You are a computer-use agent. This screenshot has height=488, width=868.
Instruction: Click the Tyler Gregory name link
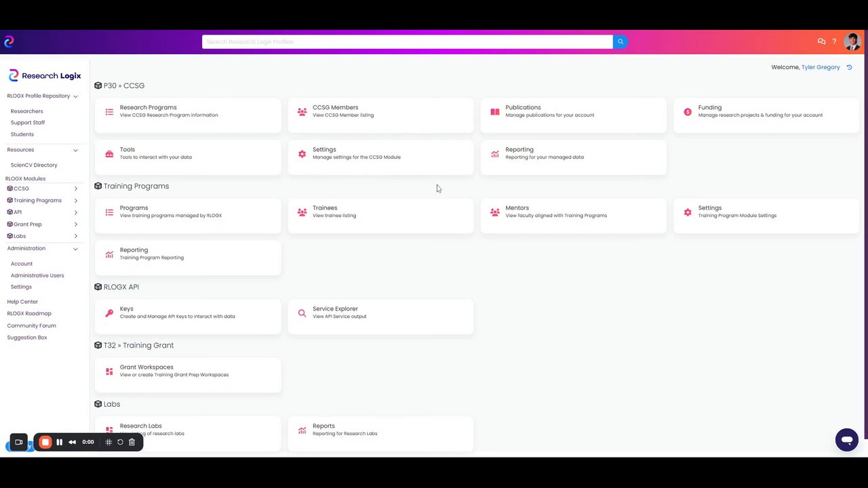pos(821,67)
